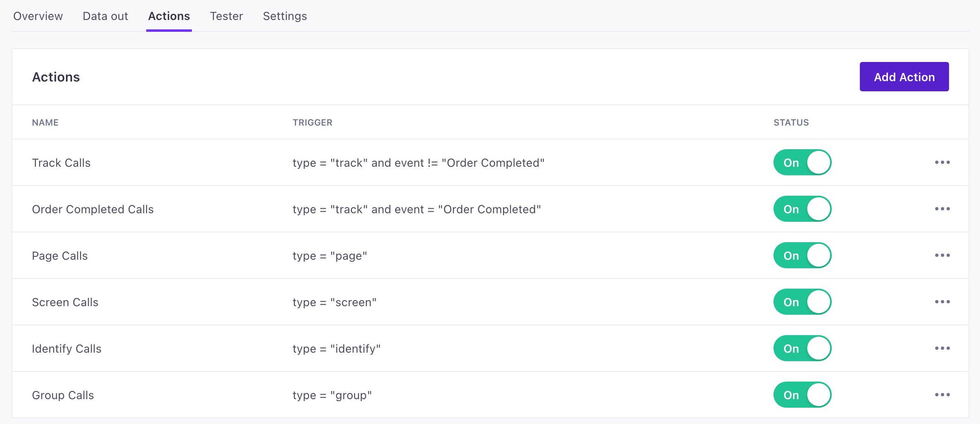
Task: Turn off the Order Completed Calls toggle
Action: 802,209
